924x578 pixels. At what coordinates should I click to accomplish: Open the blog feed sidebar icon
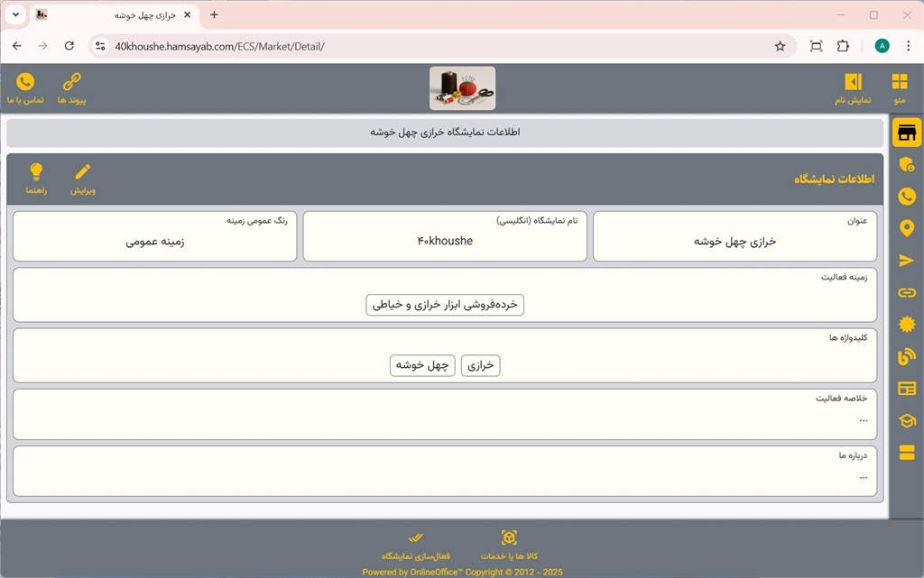(907, 357)
